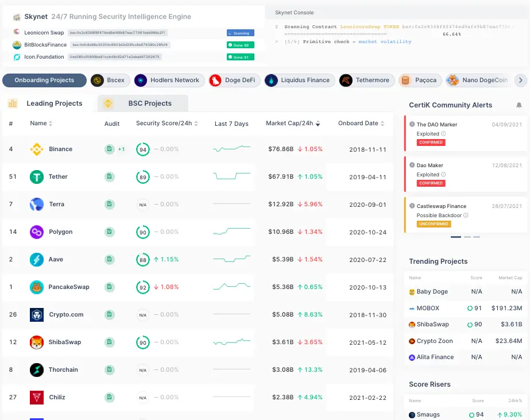530x420 pixels.
Task: Click info icon next to Possible Backdoor
Action: click(x=466, y=215)
